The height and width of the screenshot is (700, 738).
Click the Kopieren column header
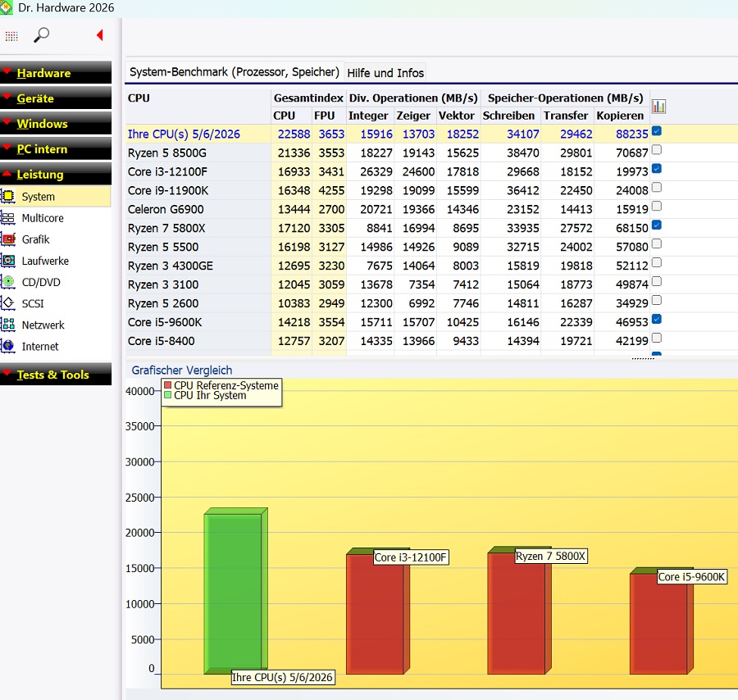click(x=620, y=116)
